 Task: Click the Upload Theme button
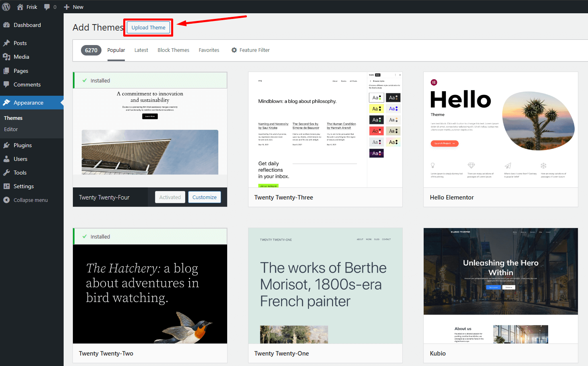[148, 27]
